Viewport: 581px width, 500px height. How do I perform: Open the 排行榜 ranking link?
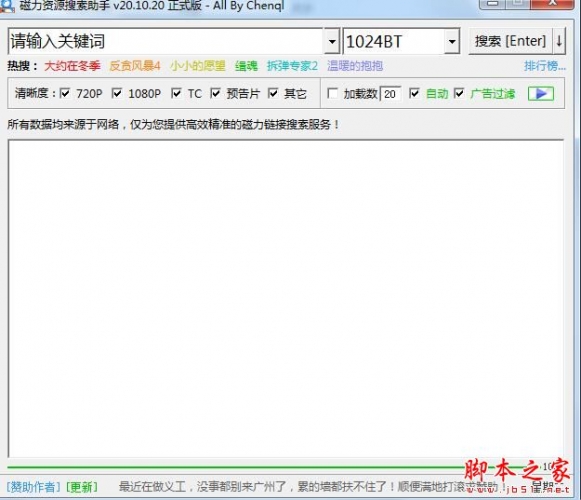click(x=545, y=66)
